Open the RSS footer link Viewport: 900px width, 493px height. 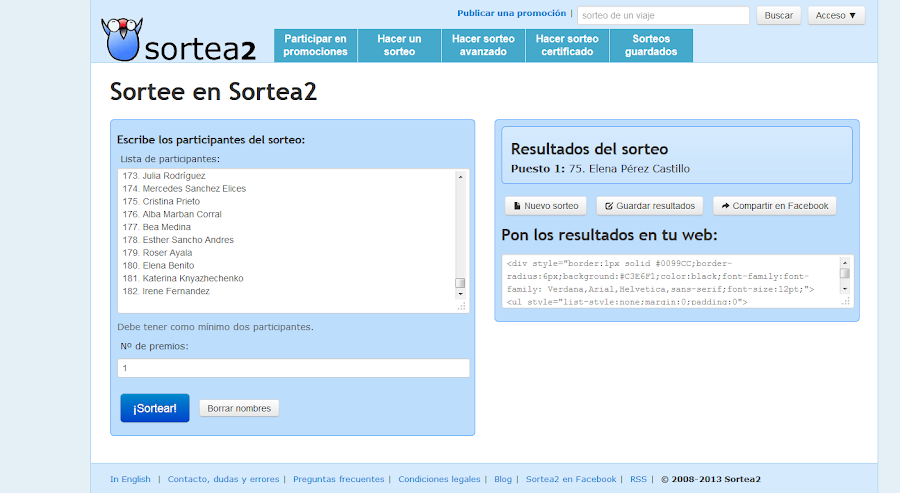(638, 479)
